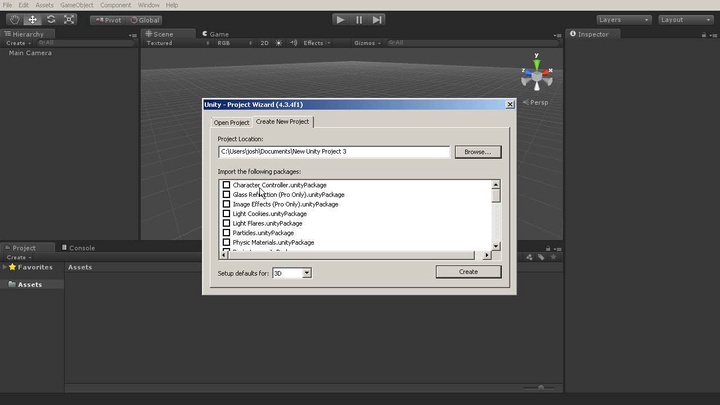Tick the Particles package checkbox
This screenshot has height=405, width=720.
[226, 233]
